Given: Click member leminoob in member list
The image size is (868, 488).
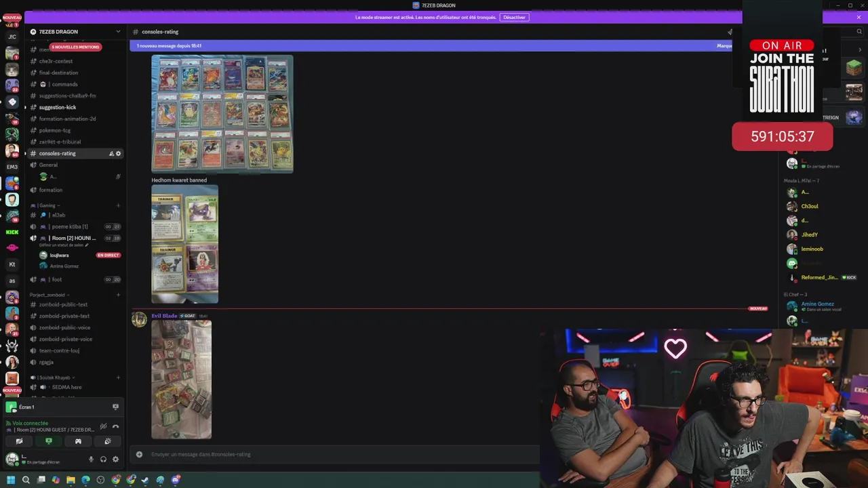Looking at the screenshot, I should click(812, 249).
